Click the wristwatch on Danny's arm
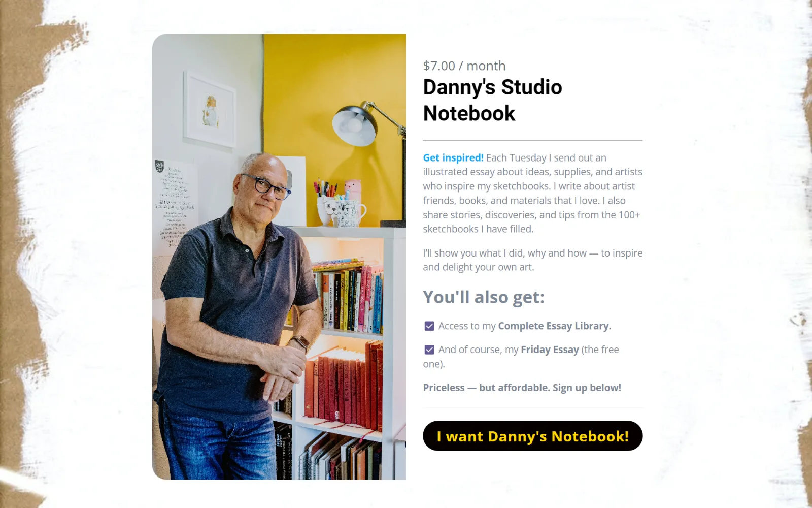Viewport: 812px width, 508px height. (x=302, y=342)
